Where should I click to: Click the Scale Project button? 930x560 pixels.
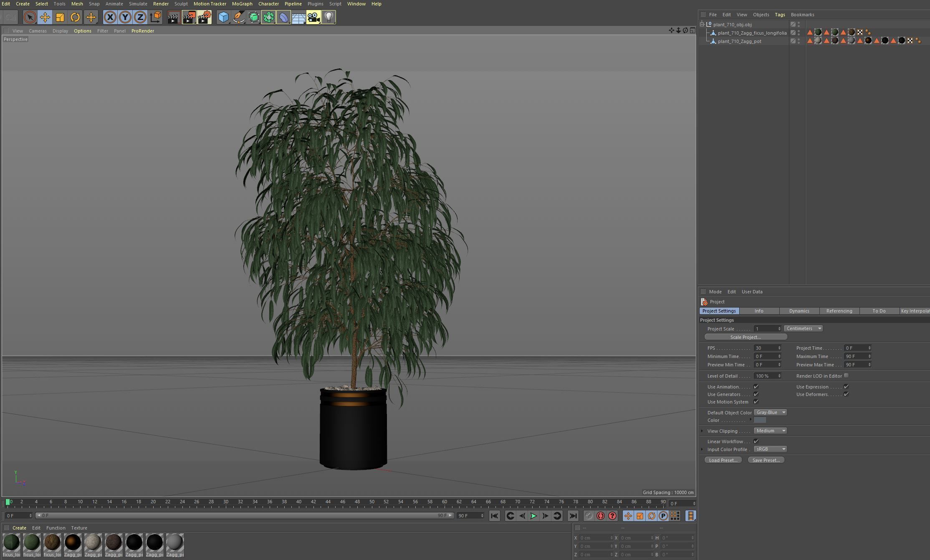[x=746, y=337]
